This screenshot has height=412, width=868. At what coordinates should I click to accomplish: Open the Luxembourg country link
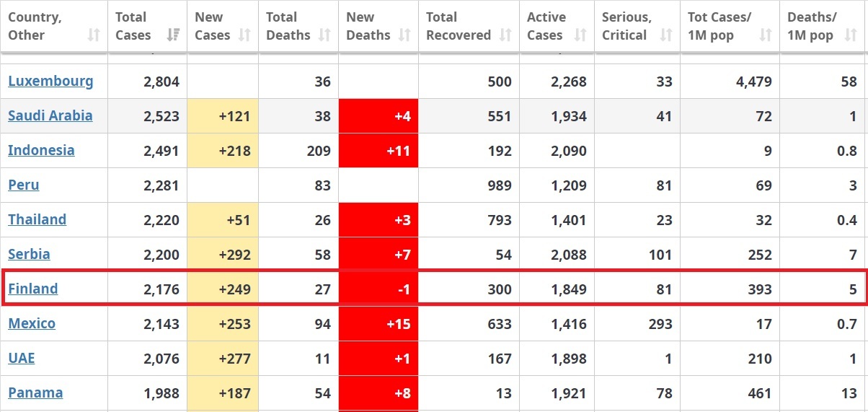click(x=50, y=81)
